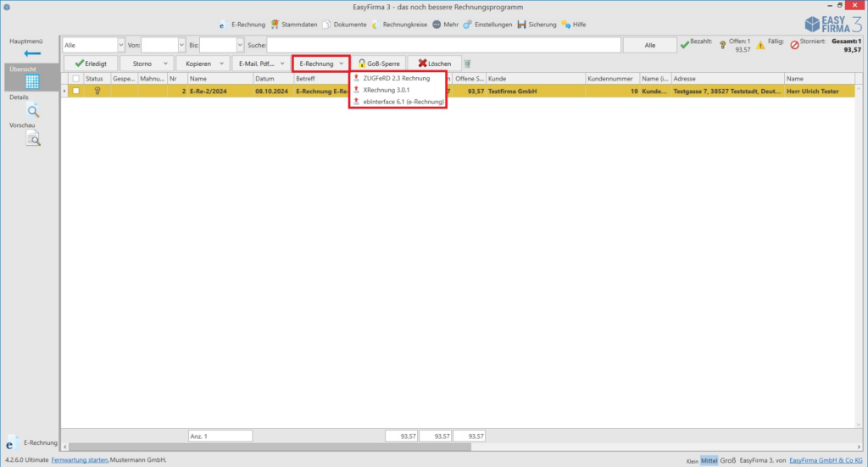Toggle the E-Rechnung toolbar dropdown
Image resolution: width=868 pixels, height=467 pixels.
(321, 64)
